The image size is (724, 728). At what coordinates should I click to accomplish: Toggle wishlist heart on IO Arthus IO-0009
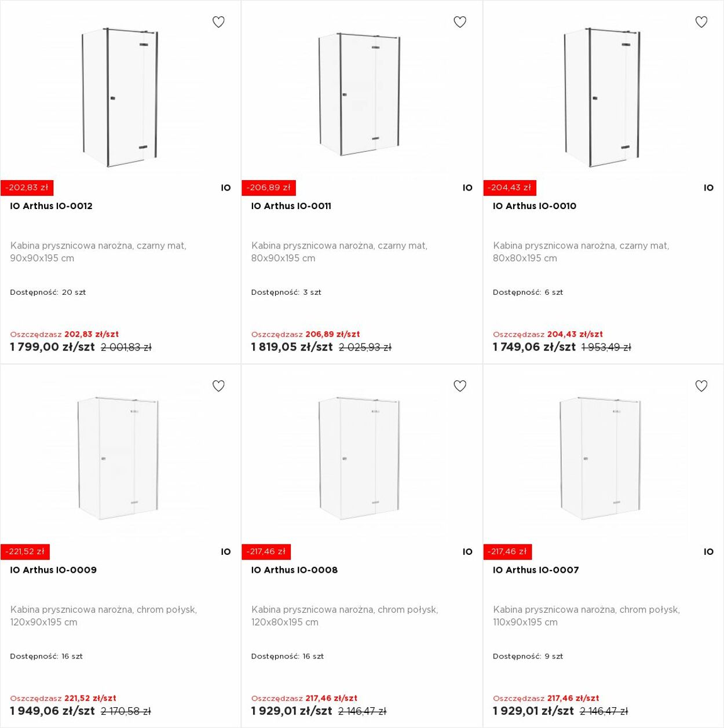(218, 386)
